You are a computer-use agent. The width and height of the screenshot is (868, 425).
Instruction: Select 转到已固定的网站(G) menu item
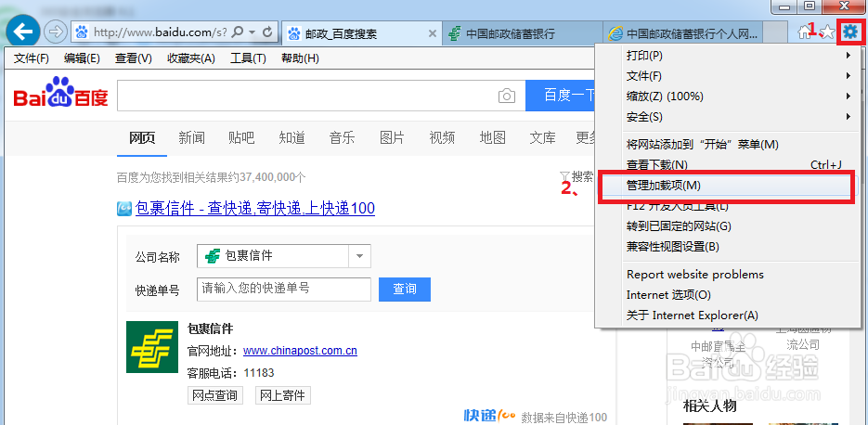728,226
